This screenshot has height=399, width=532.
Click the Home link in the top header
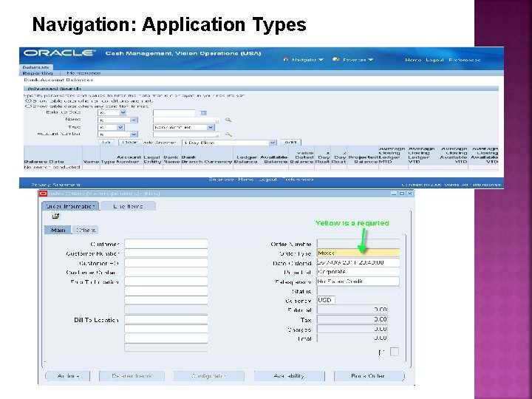pos(413,60)
